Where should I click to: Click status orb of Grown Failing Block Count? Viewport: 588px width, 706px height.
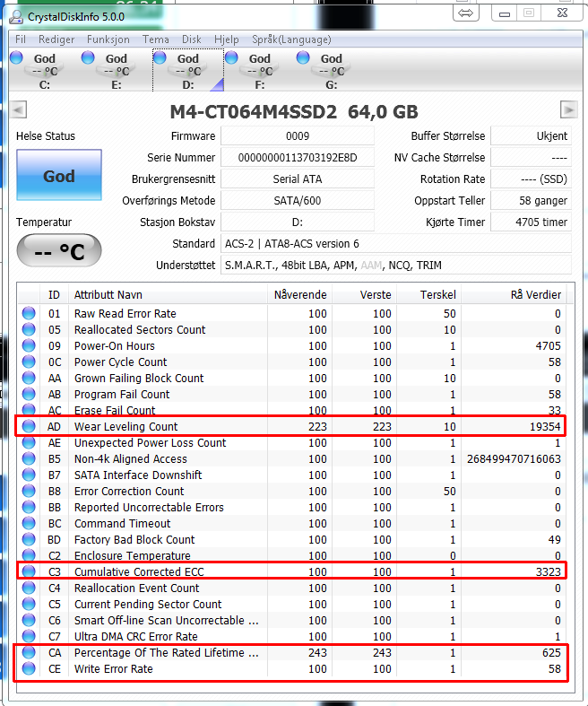29,379
